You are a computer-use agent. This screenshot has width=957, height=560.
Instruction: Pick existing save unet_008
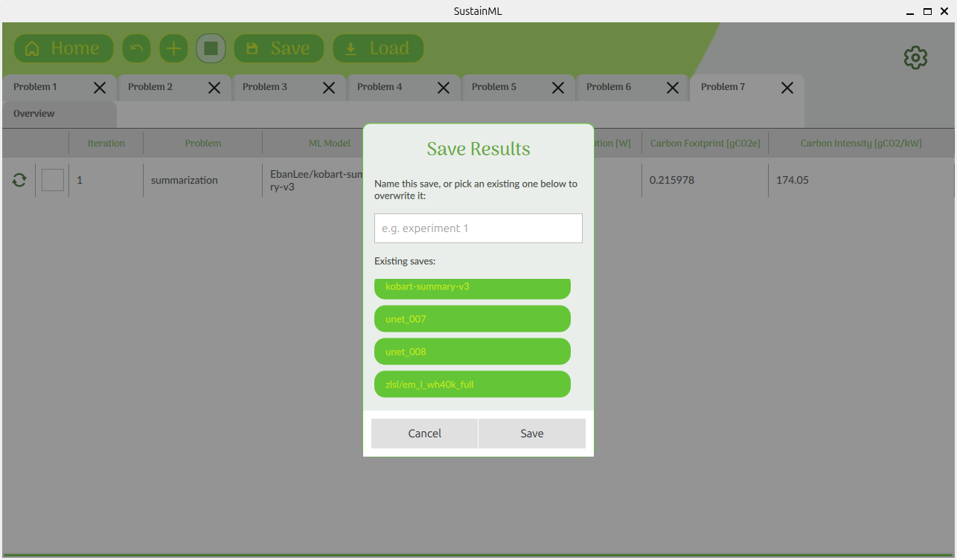click(x=473, y=352)
